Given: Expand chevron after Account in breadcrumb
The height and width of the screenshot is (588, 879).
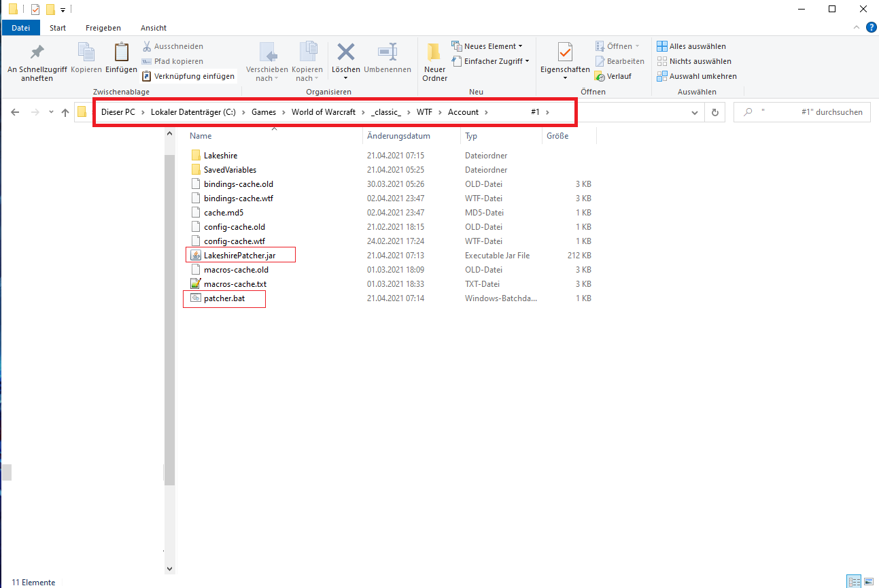Looking at the screenshot, I should point(487,112).
